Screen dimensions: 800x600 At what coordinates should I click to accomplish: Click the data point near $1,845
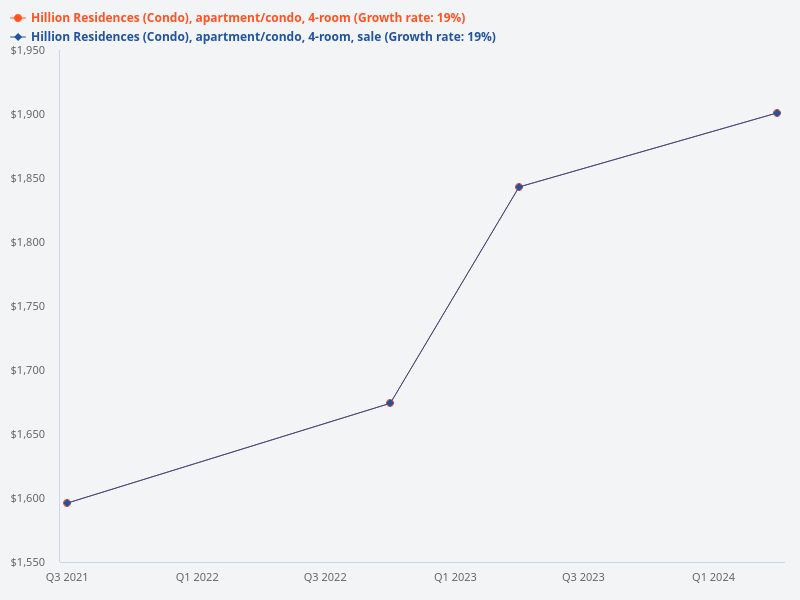519,187
